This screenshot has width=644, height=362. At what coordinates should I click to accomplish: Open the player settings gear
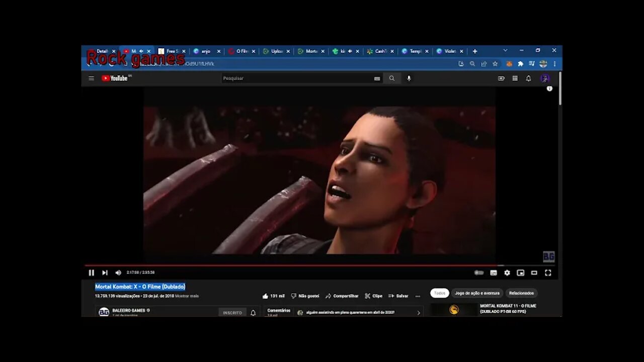507,273
